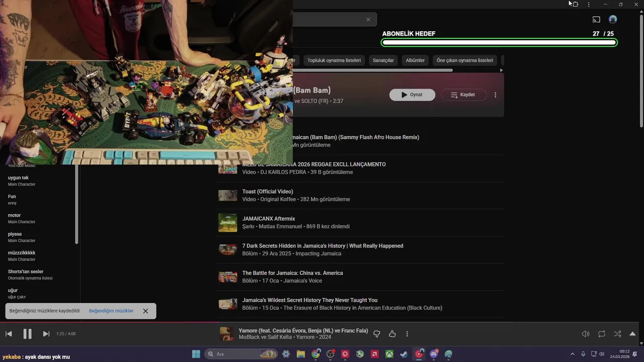Expand the now playing view arrow

tap(632, 334)
